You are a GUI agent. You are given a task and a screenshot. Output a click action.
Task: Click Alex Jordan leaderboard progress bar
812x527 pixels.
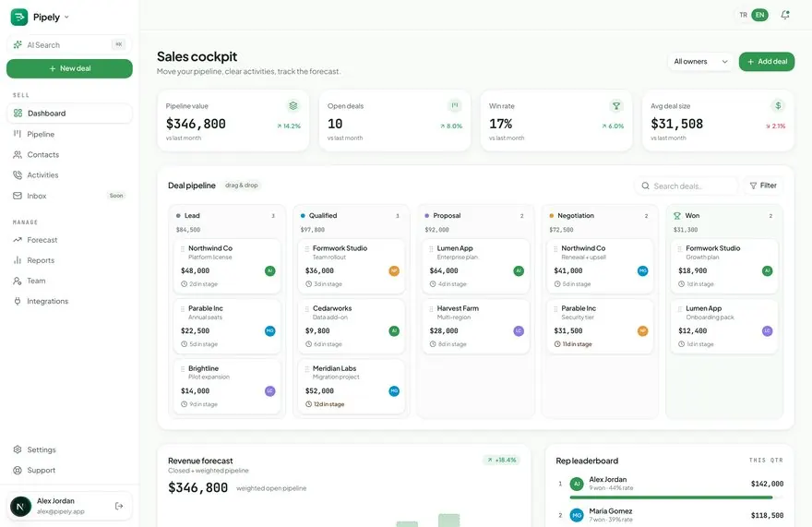(675, 497)
